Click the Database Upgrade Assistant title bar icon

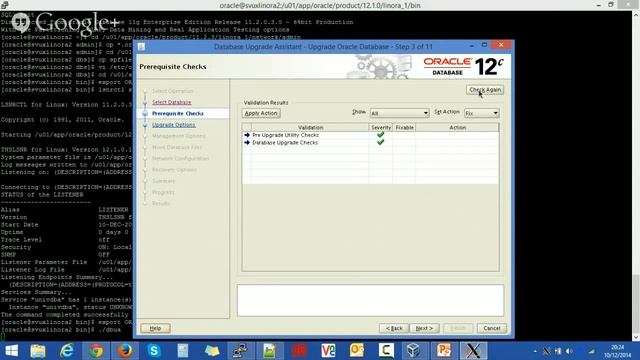(x=141, y=47)
